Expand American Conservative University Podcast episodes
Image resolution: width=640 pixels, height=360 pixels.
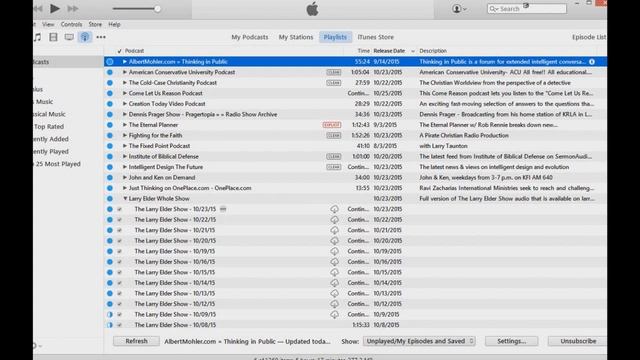(x=125, y=72)
